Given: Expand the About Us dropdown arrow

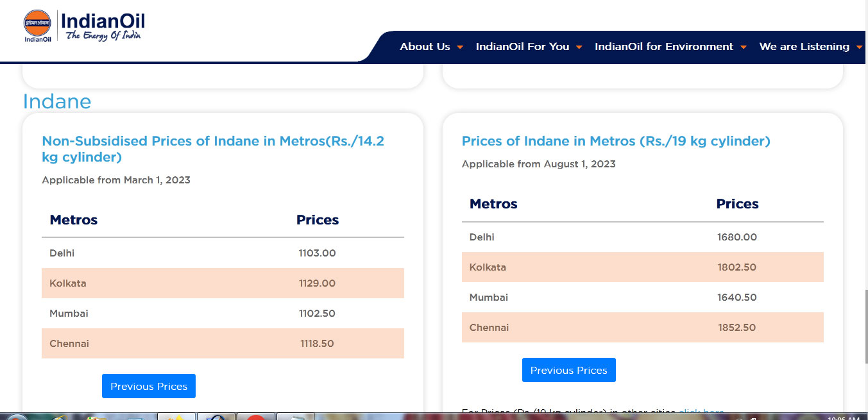Looking at the screenshot, I should pos(460,47).
